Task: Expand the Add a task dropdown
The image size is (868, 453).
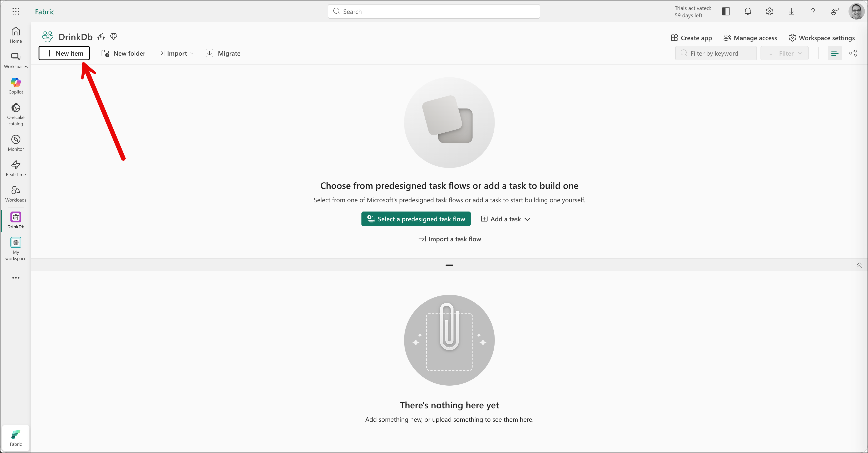Action: point(506,219)
